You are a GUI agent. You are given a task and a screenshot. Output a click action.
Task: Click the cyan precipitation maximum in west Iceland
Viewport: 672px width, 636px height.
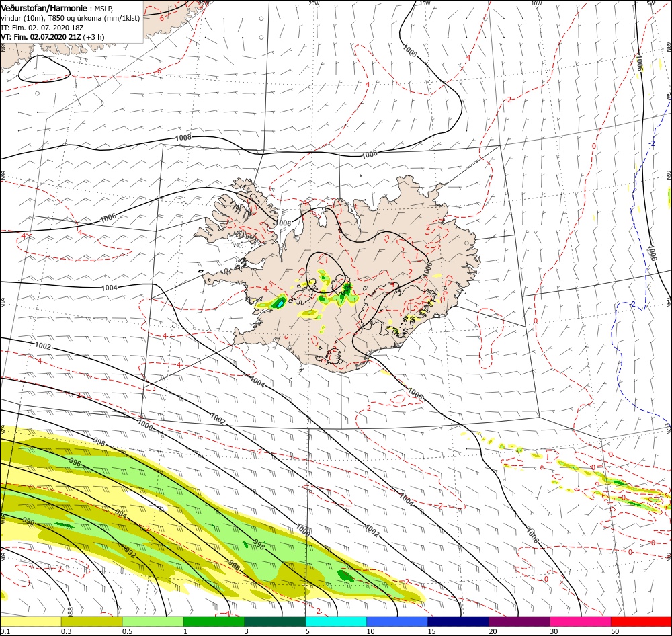pos(279,303)
